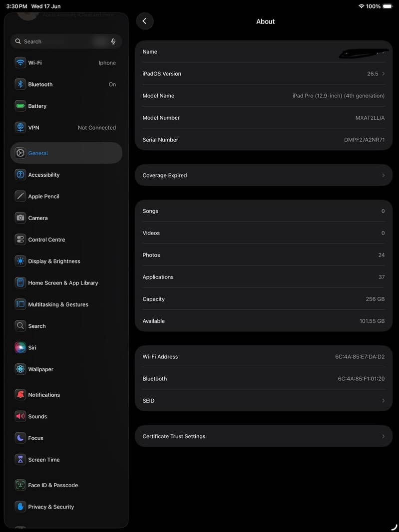Go back using the About back button

point(145,21)
